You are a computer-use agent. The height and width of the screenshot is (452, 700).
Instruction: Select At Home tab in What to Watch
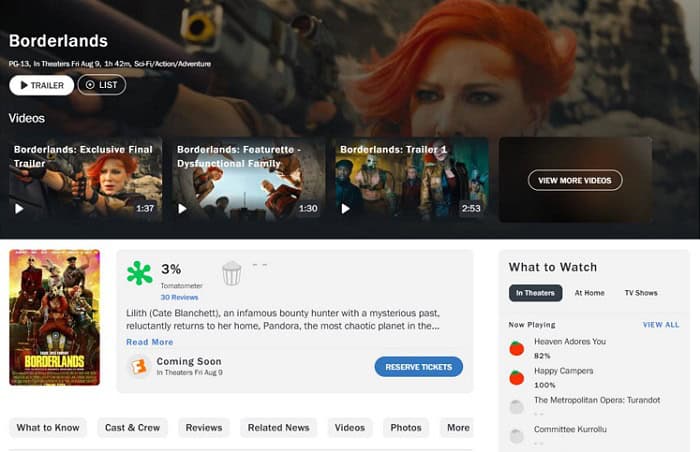click(x=589, y=293)
